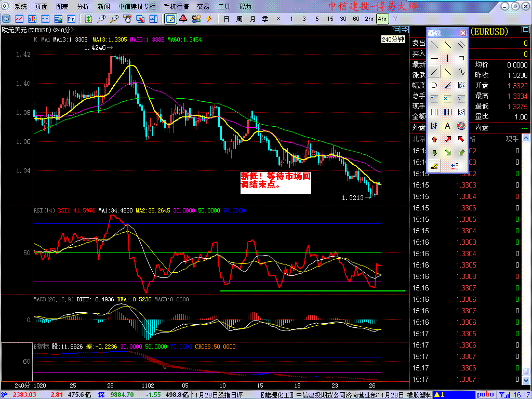Click the alarm bell toolbar icon
Image resolution: width=532 pixels, height=399 pixels.
183,19
